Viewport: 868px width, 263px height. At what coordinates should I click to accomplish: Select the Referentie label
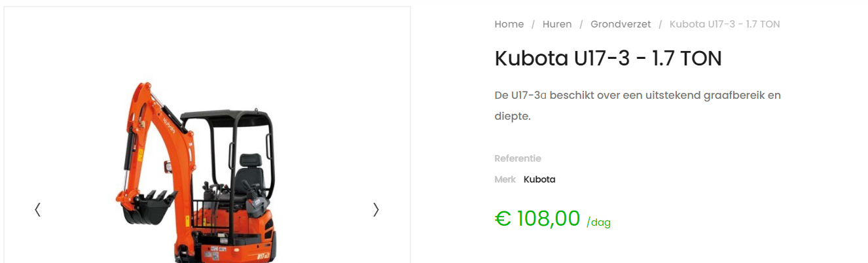[x=518, y=158]
